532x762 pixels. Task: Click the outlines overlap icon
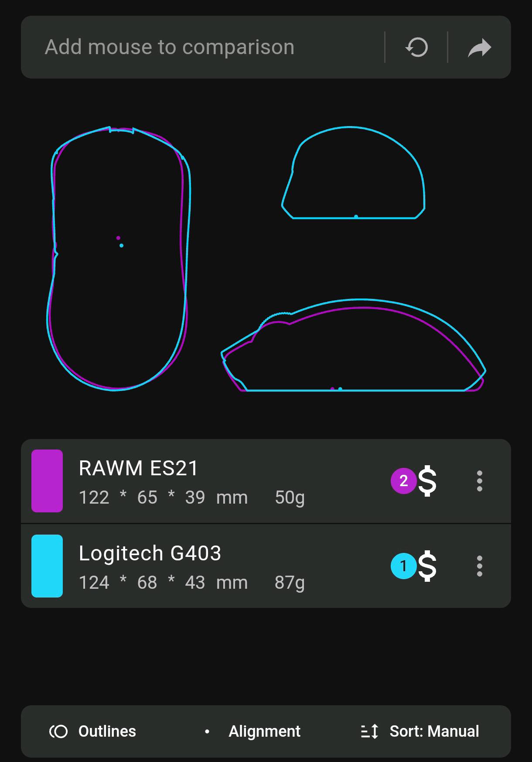tap(58, 731)
